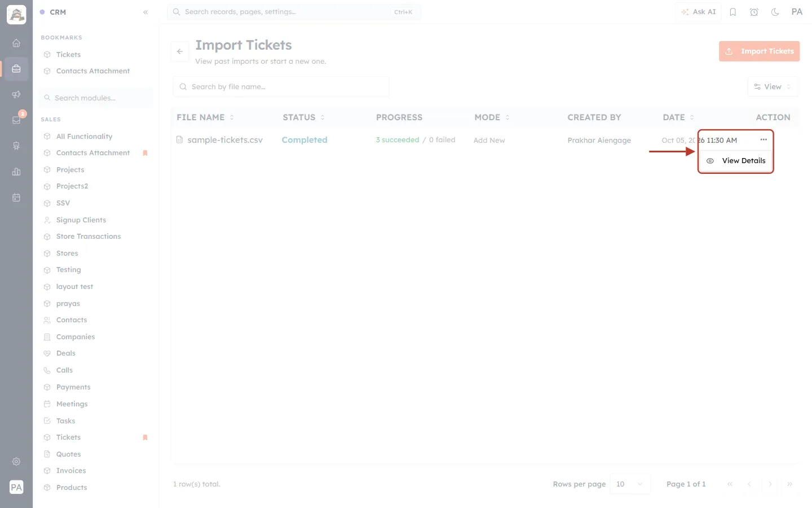Open Contacts Attachment under Bookmarks
This screenshot has width=812, height=508.
(x=93, y=71)
